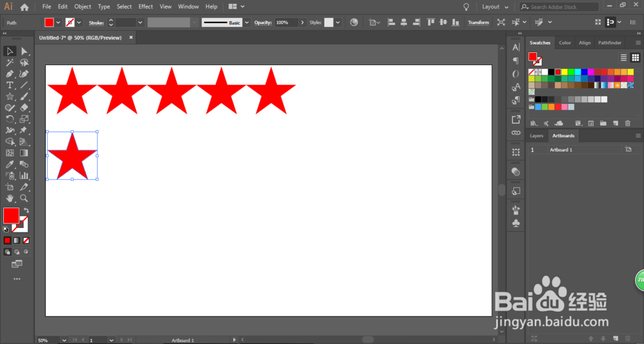The image size is (644, 344).
Task: Open the Object menu
Action: [82, 6]
